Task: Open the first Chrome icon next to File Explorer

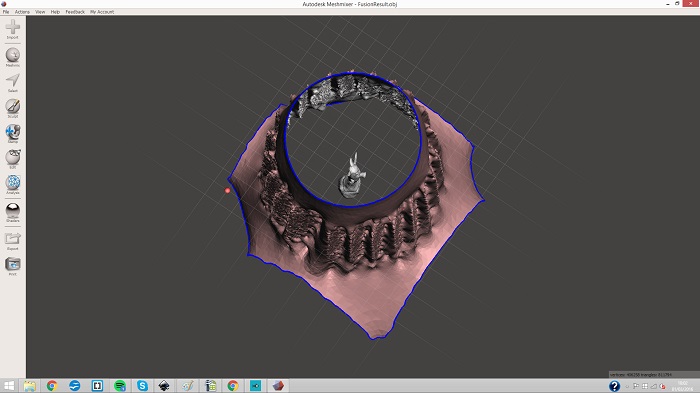Action: coord(52,386)
